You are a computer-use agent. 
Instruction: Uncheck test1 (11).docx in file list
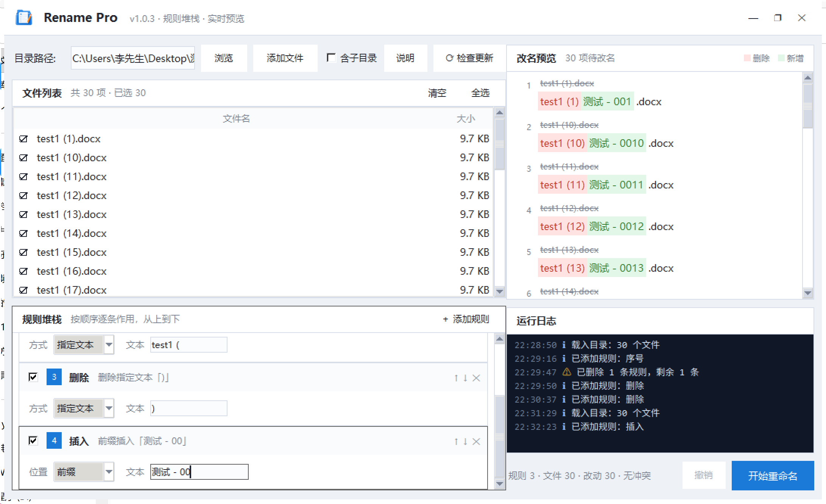pyautogui.click(x=23, y=177)
